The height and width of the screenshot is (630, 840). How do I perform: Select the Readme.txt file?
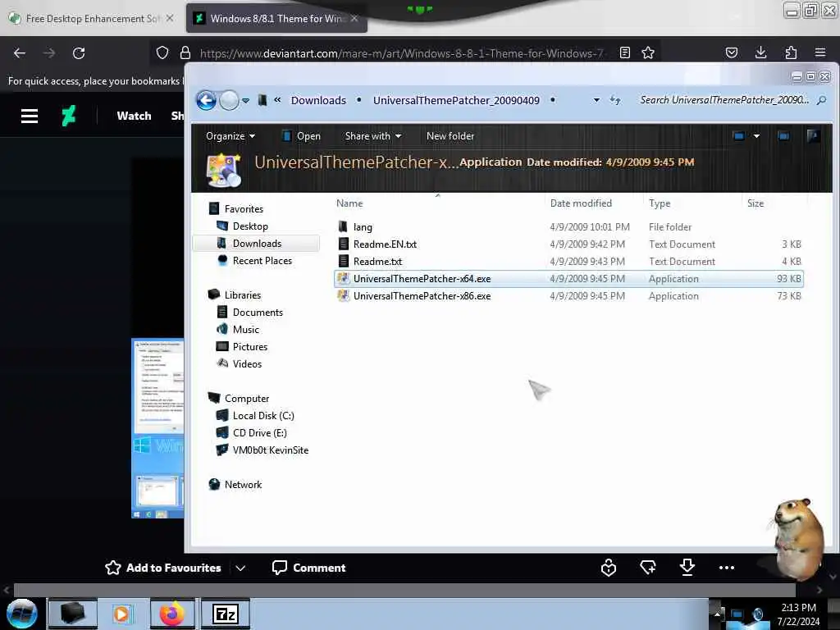[568, 262]
